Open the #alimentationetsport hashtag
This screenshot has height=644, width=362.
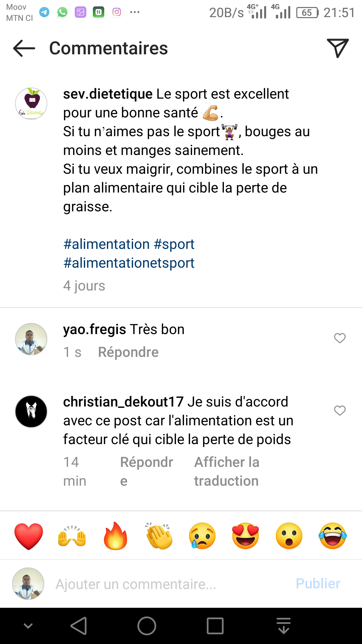point(129,263)
